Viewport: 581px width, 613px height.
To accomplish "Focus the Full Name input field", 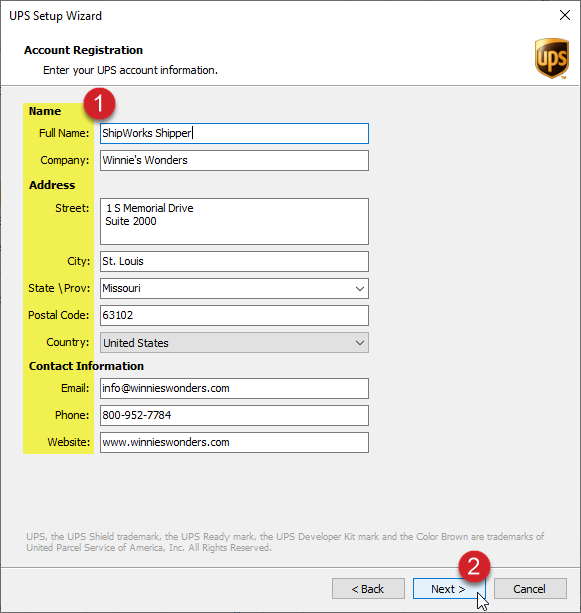I will tap(234, 133).
